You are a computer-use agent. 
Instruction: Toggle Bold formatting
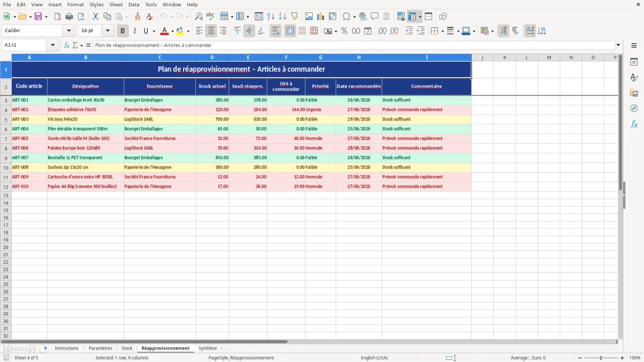coord(123,31)
